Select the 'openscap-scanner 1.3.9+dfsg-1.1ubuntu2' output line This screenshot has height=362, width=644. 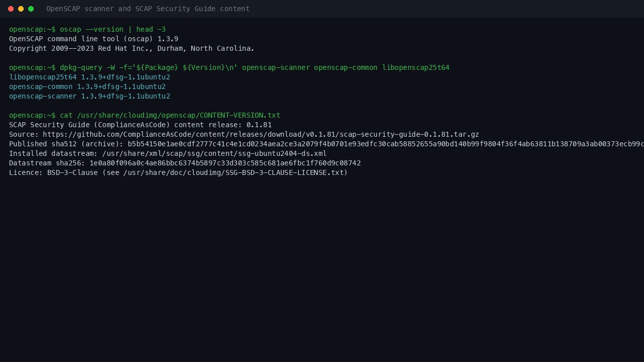pos(90,96)
